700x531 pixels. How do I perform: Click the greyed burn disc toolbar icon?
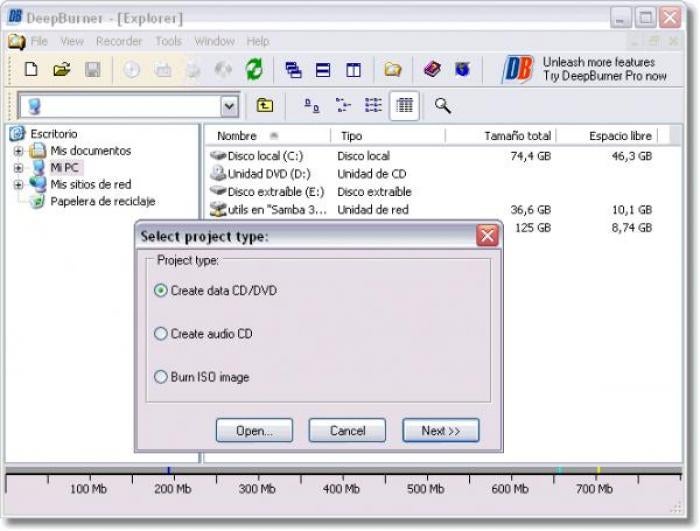(x=131, y=70)
